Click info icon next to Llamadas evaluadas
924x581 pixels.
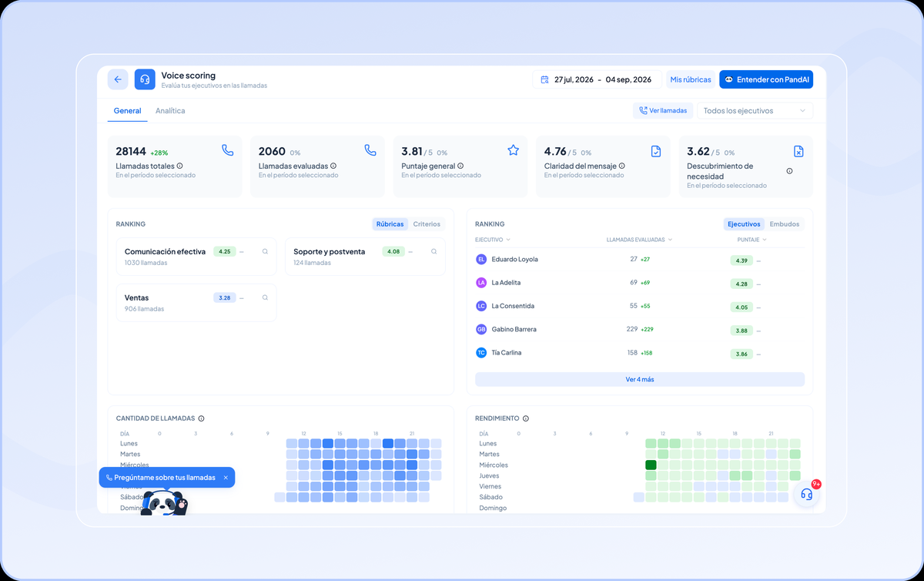(x=333, y=166)
